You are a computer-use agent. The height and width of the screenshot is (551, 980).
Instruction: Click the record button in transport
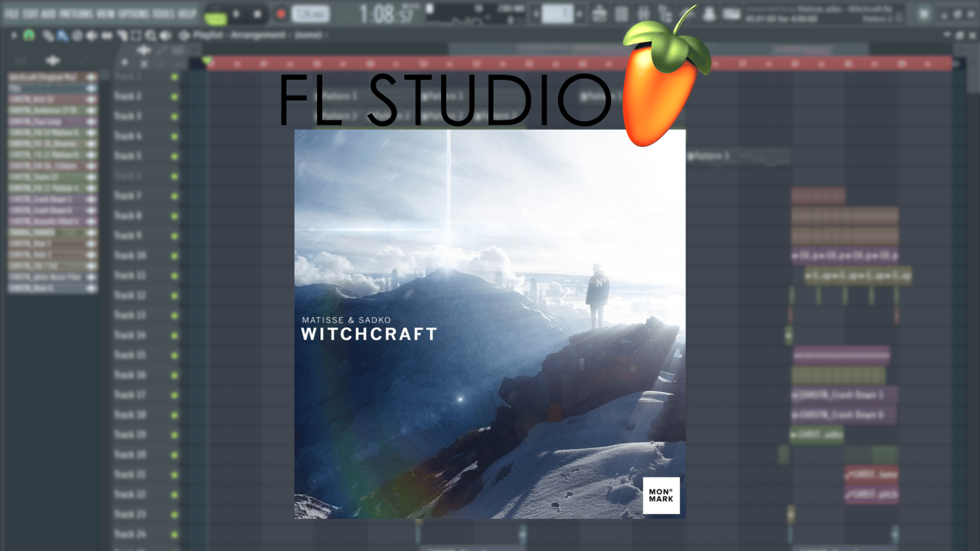pyautogui.click(x=281, y=14)
